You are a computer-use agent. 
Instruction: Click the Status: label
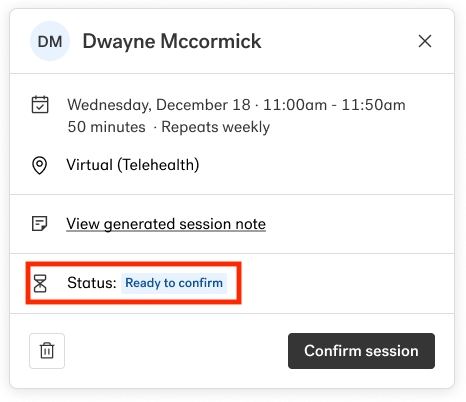pos(92,283)
